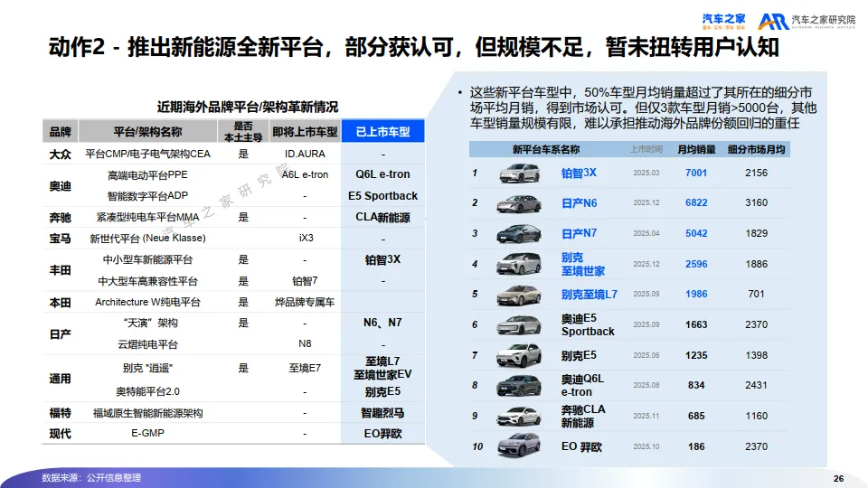The image size is (868, 488).
Task: Select the 即将上市车型 column header
Action: coord(305,132)
